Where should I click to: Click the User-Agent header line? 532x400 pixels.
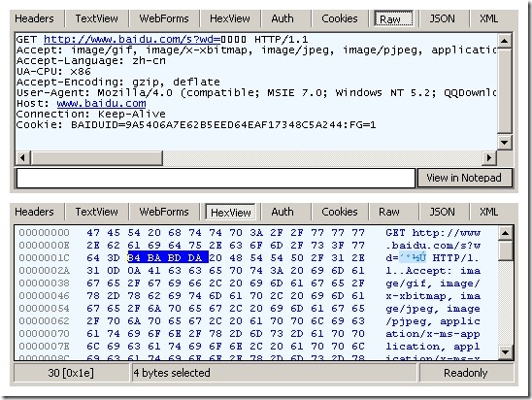(x=256, y=92)
